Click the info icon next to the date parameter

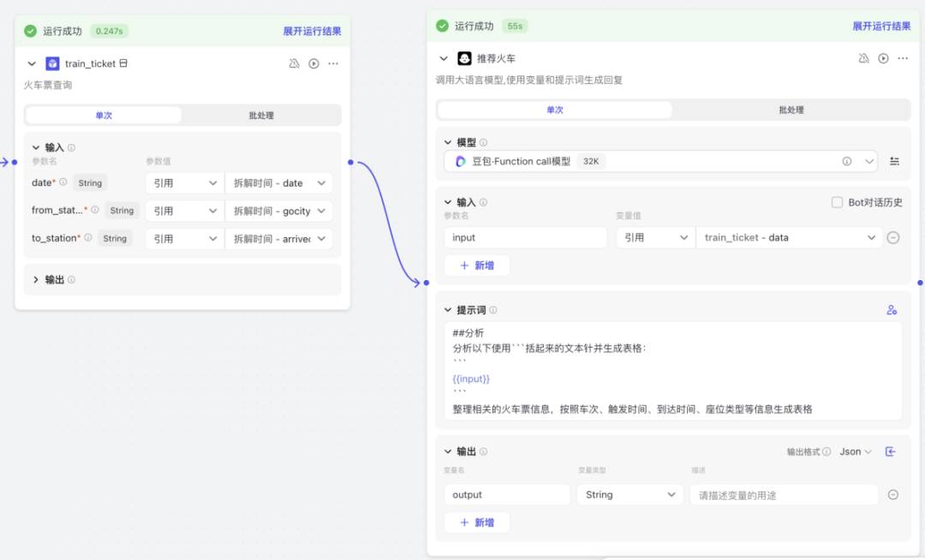coord(63,182)
